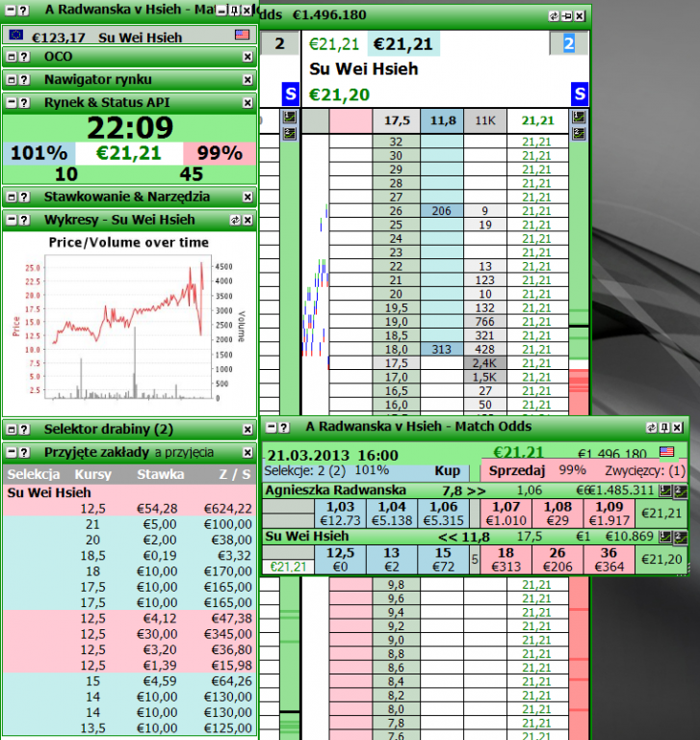Viewport: 700px width, 740px height.
Task: Lay Su Wei Hsieh at odds 18
Action: pyautogui.click(x=506, y=559)
